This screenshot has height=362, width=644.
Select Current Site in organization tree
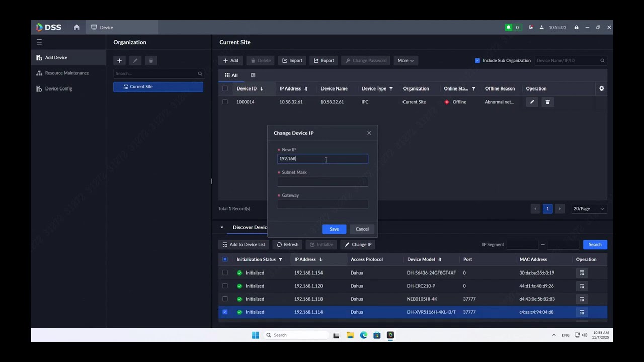(x=158, y=87)
